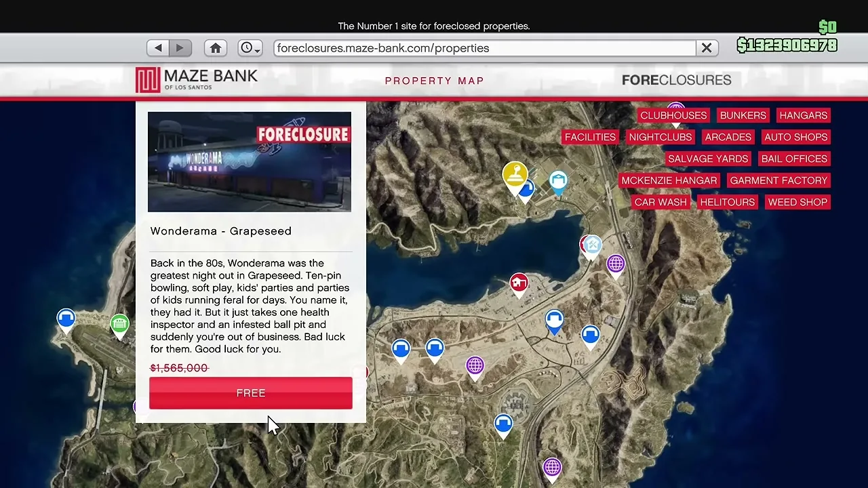The height and width of the screenshot is (488, 868).
Task: Show FACILITIES on the map
Action: pyautogui.click(x=590, y=137)
